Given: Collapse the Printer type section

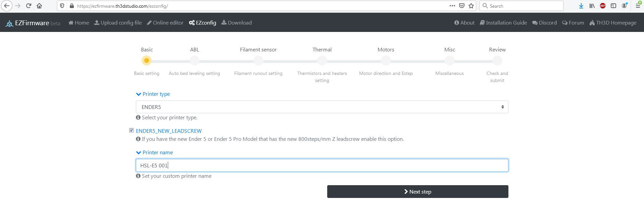Looking at the screenshot, I should point(153,94).
